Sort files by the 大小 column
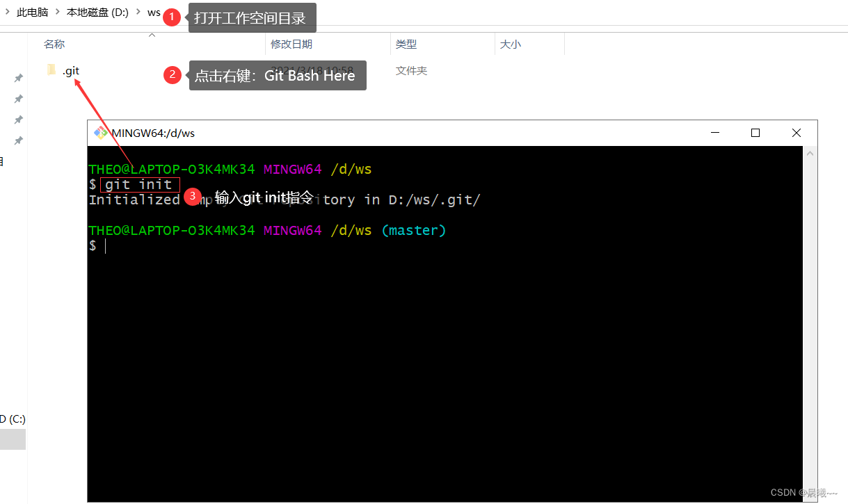This screenshot has width=848, height=504. (x=510, y=44)
